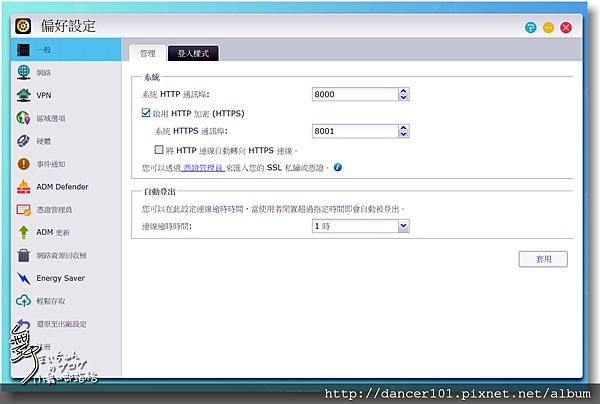600x404 pixels.
Task: Uncheck the 啟用 HTTP 加密 (HTTPS) checkbox
Action: 146,112
